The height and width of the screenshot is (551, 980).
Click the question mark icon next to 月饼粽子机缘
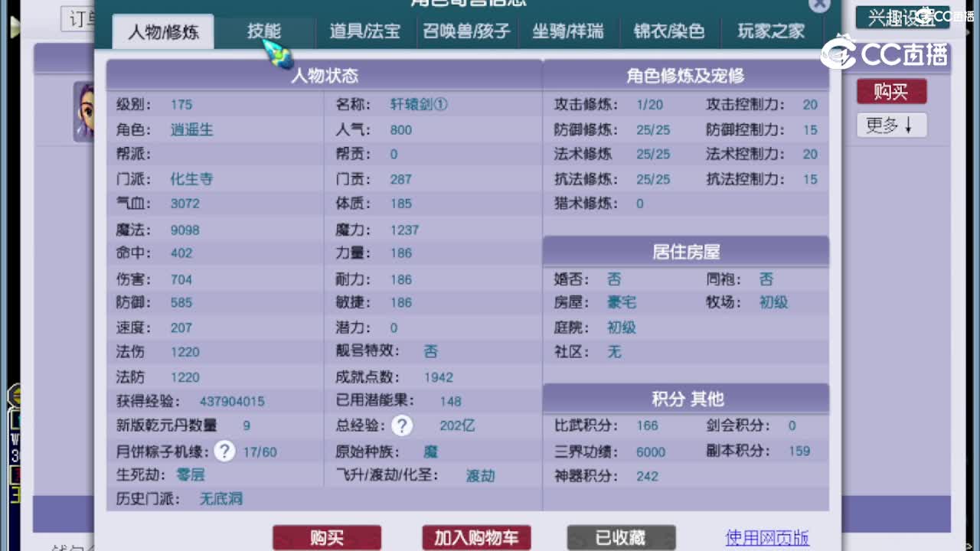(x=224, y=452)
